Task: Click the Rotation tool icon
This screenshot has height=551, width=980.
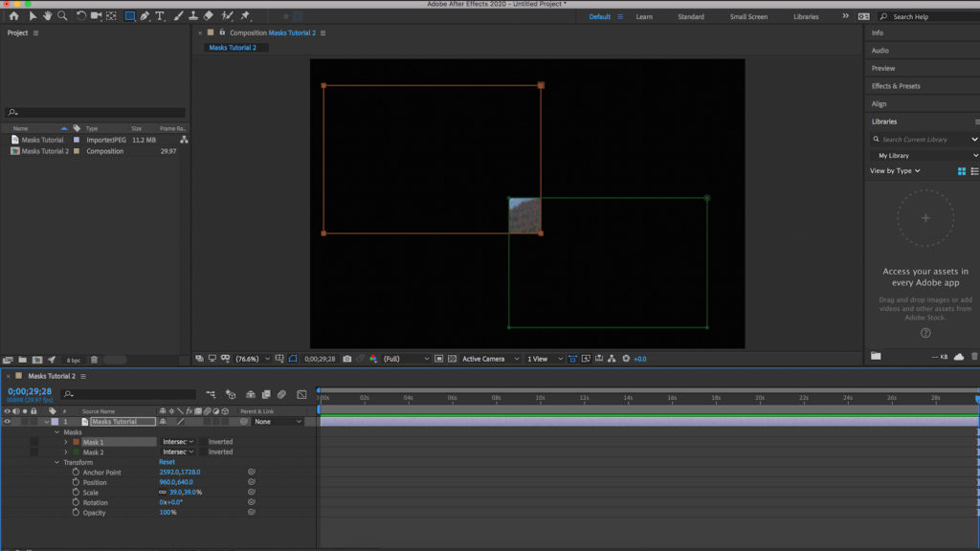Action: [x=81, y=16]
